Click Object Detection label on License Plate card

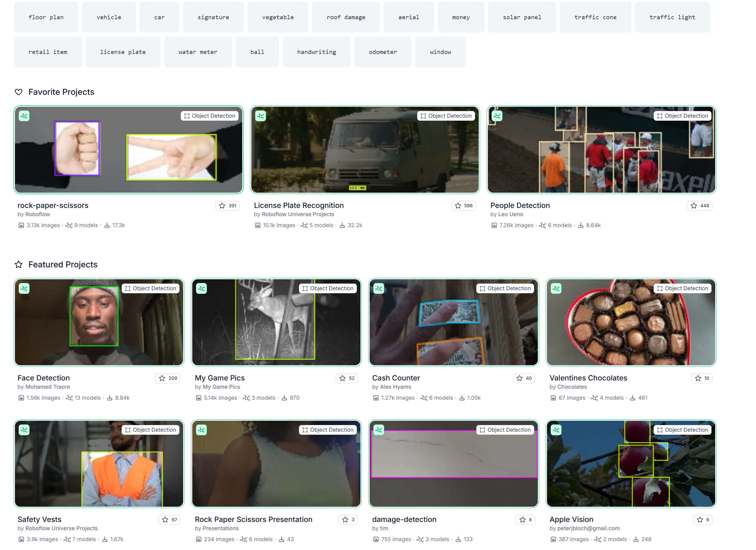[x=446, y=116]
